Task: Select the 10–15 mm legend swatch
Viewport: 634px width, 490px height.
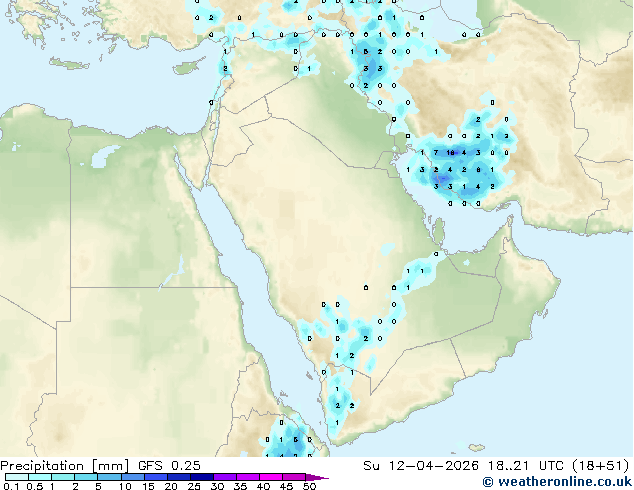Action: pyautogui.click(x=132, y=477)
